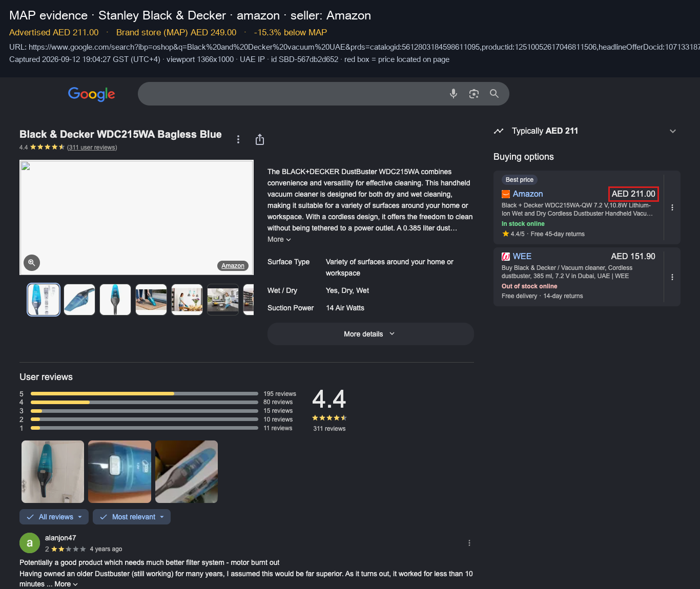Screen dimensions: 700x589
Task: Click the Amazon offer product description text
Action: (x=577, y=209)
